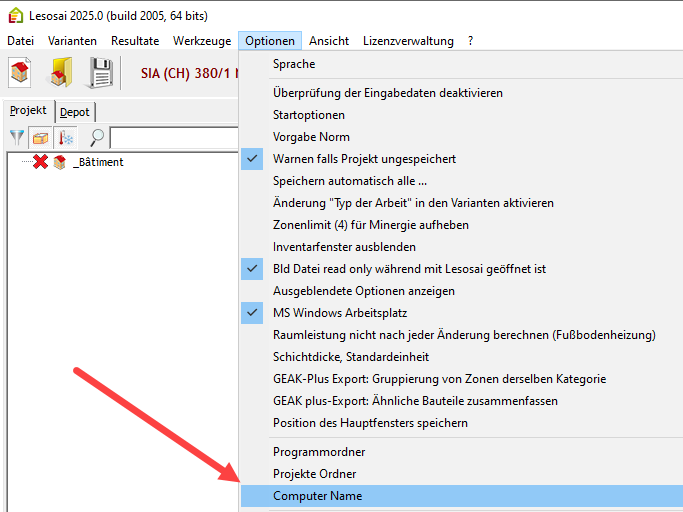Click the magnifying glass search icon

click(x=97, y=138)
